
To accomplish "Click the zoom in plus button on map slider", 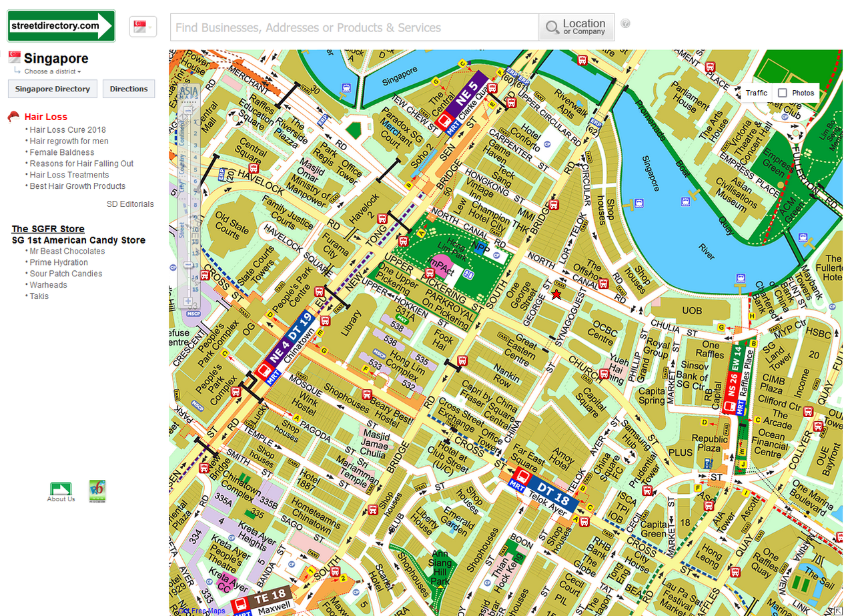I will pos(189,302).
